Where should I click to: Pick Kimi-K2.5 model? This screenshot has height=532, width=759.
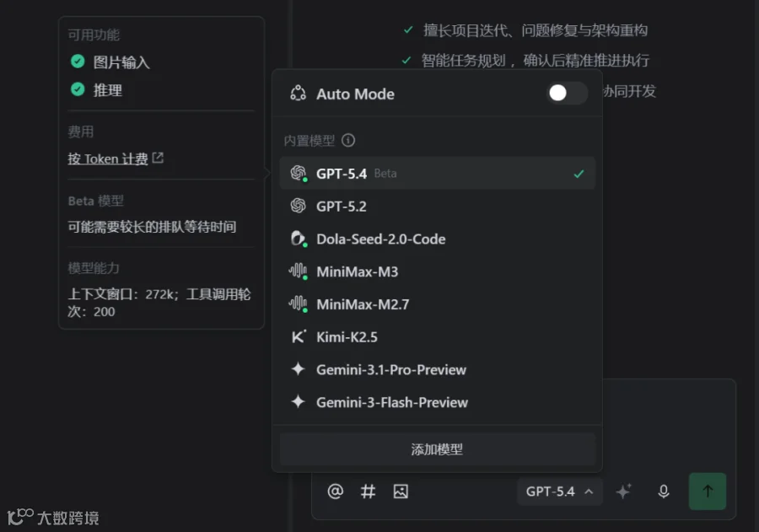point(437,337)
